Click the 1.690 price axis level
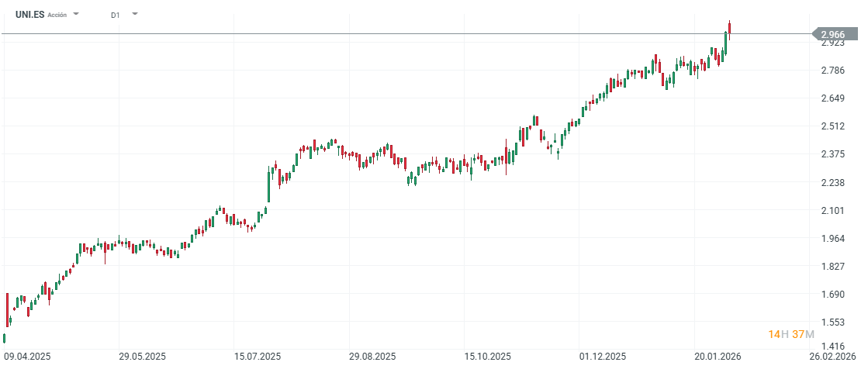This screenshot has width=868, height=369. (833, 295)
